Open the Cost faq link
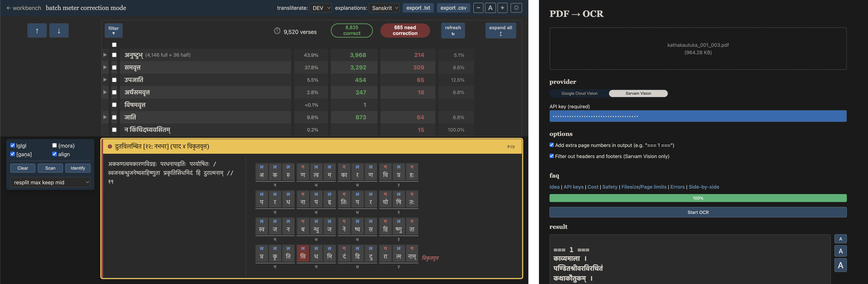Viewport: 868px width, 284px height. pos(593,187)
